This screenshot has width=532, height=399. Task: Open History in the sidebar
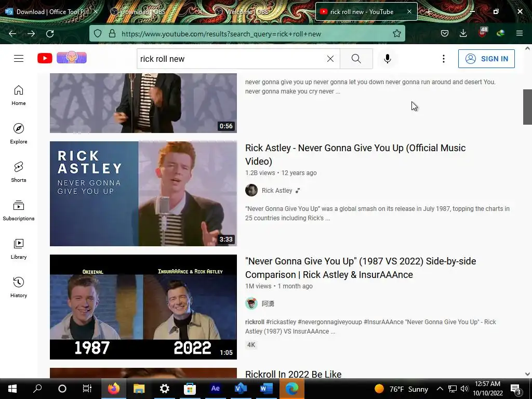coord(19,287)
